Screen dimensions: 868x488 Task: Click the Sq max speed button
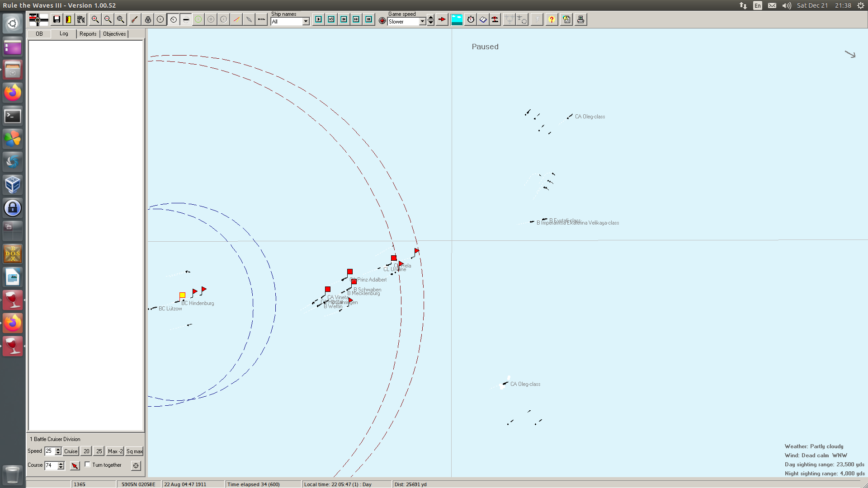pos(135,451)
